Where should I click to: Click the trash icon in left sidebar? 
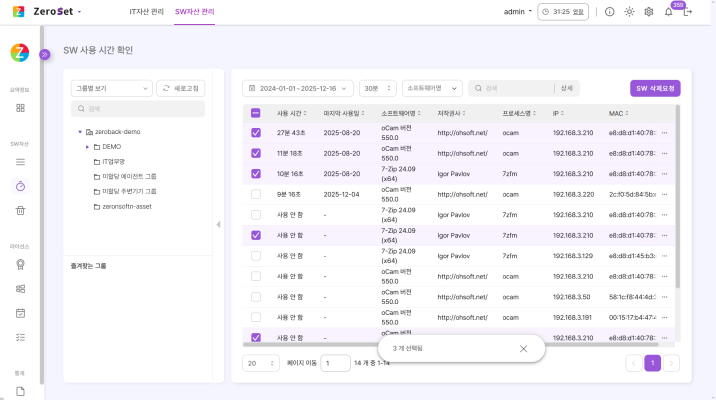point(20,211)
